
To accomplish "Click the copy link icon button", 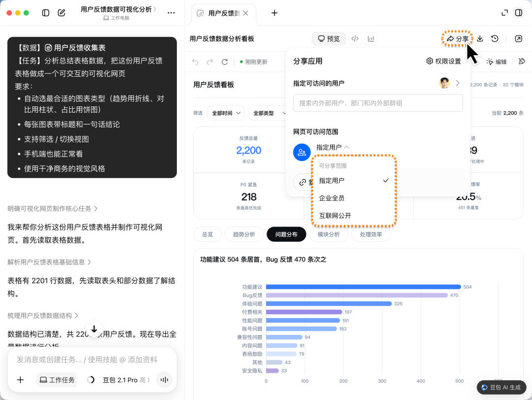I will [302, 183].
